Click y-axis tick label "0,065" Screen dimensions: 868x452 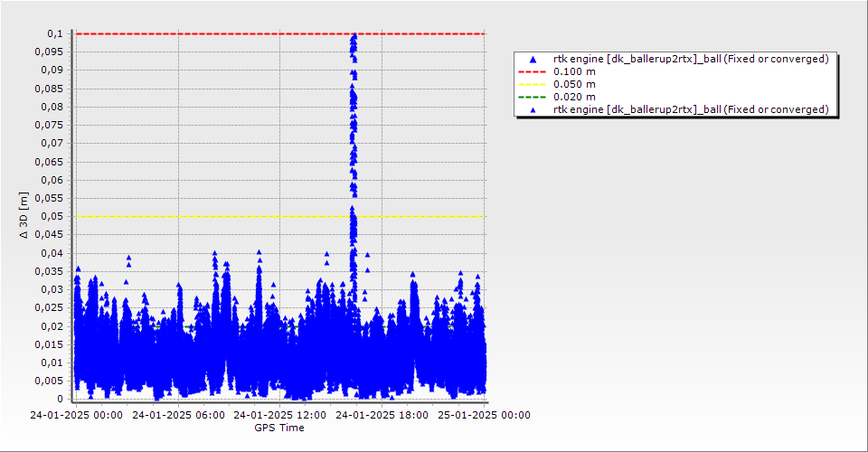pyautogui.click(x=49, y=162)
